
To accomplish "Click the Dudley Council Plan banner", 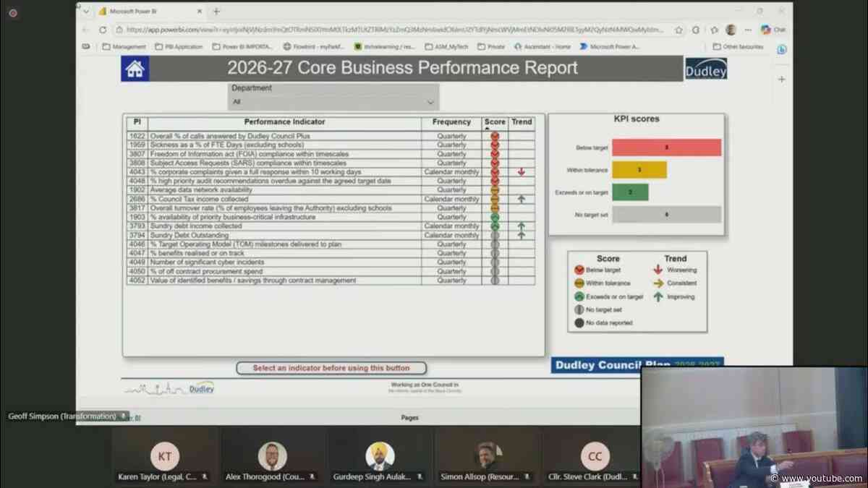I will tap(637, 365).
